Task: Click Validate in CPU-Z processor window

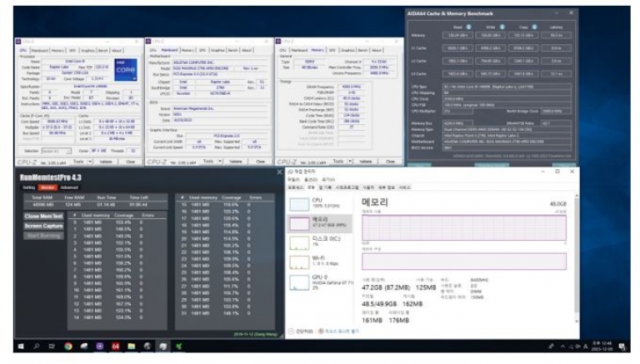Action: (x=106, y=162)
